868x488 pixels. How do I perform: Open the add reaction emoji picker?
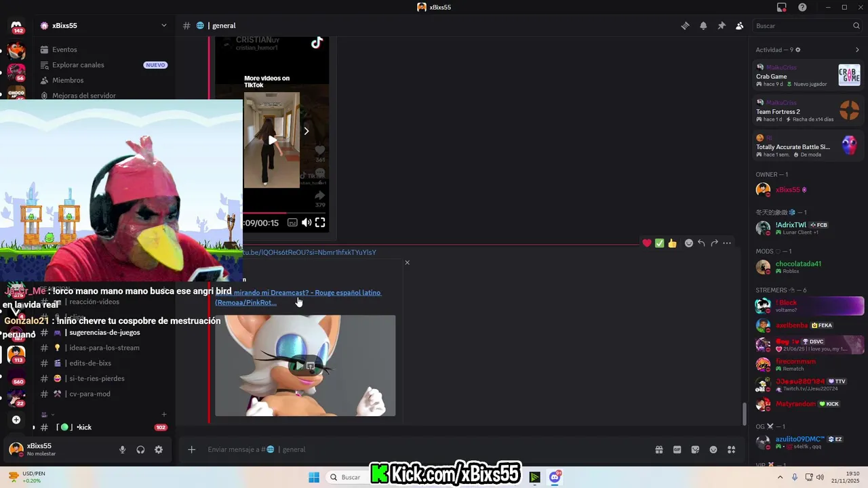689,243
